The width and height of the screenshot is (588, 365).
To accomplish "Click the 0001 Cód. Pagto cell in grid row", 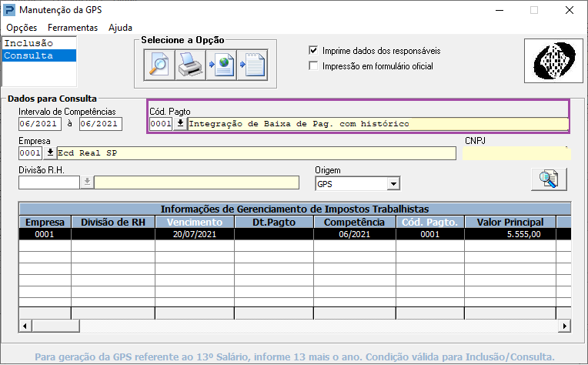I will [429, 234].
